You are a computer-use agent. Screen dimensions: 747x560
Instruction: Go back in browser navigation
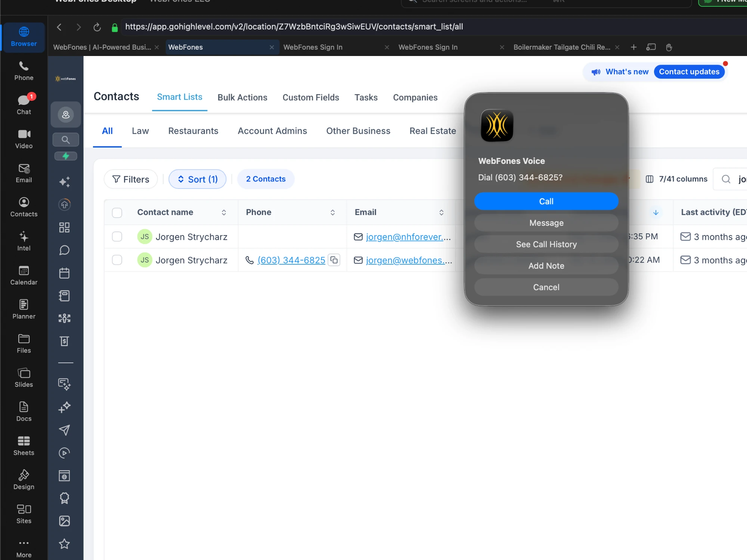click(x=59, y=27)
